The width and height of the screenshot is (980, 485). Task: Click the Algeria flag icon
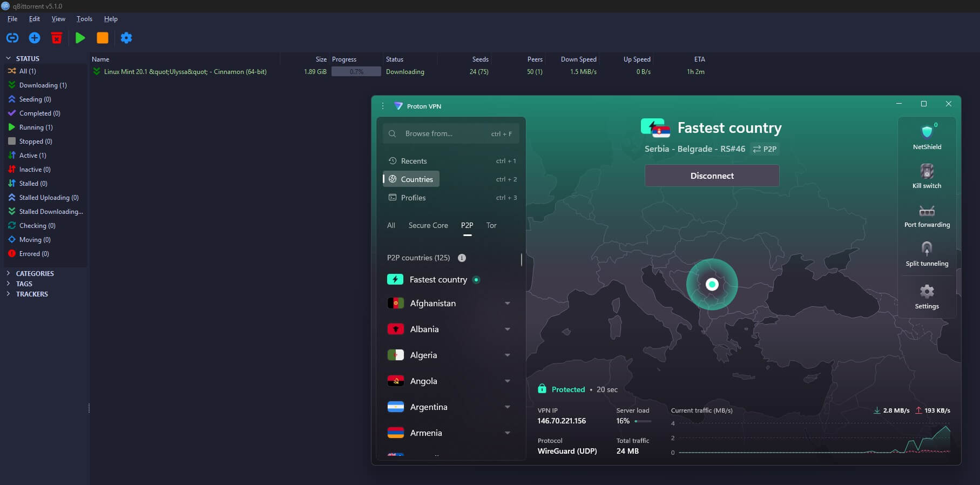pyautogui.click(x=396, y=355)
